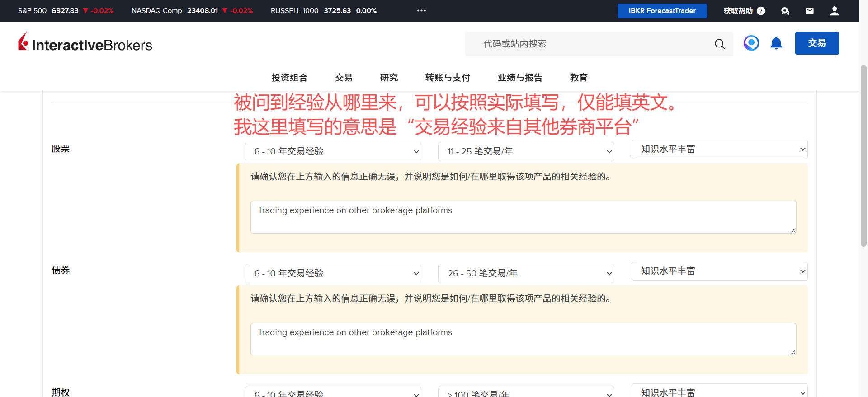Image resolution: width=868 pixels, height=397 pixels.
Task: Open stocks years of experience dropdown
Action: (x=333, y=152)
